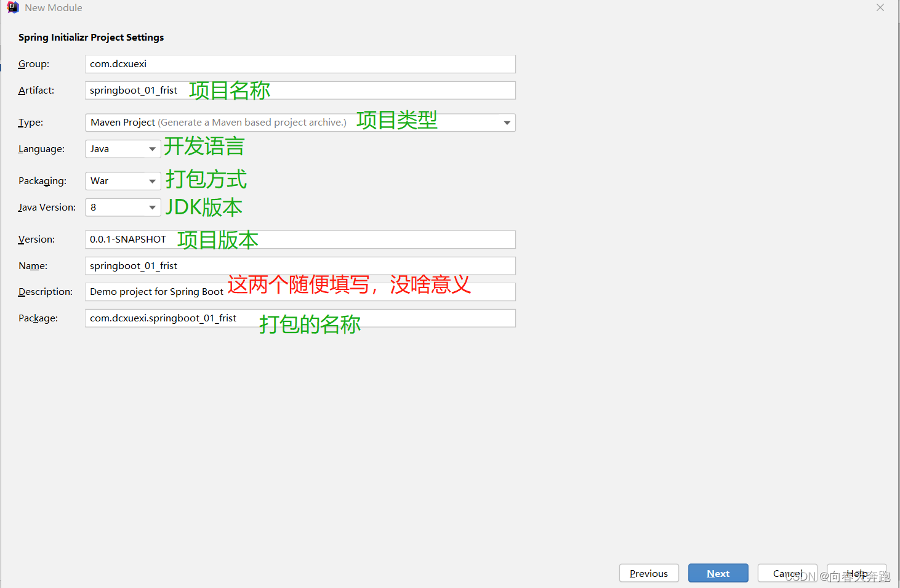Open the Help button
The height and width of the screenshot is (588, 900).
pos(857,573)
